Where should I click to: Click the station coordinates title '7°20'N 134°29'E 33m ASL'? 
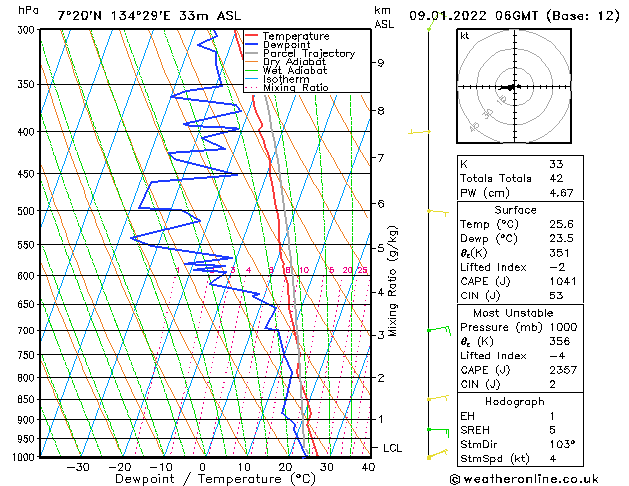point(149,16)
